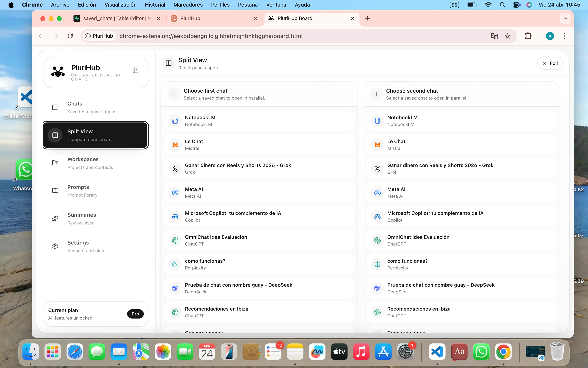Choose Le Chat Mistral icon in second panel
Screen dimensions: 588x368
[377, 145]
